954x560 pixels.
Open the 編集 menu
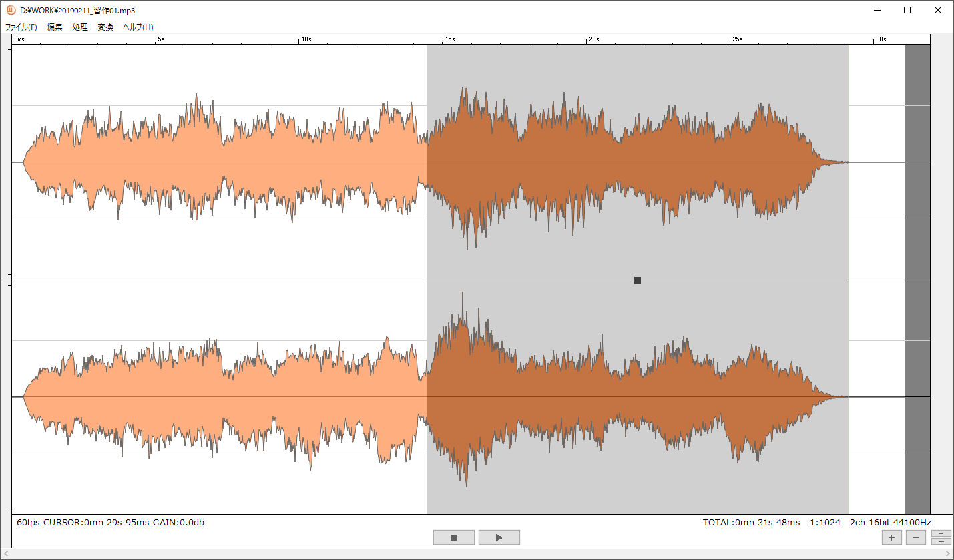[x=55, y=27]
